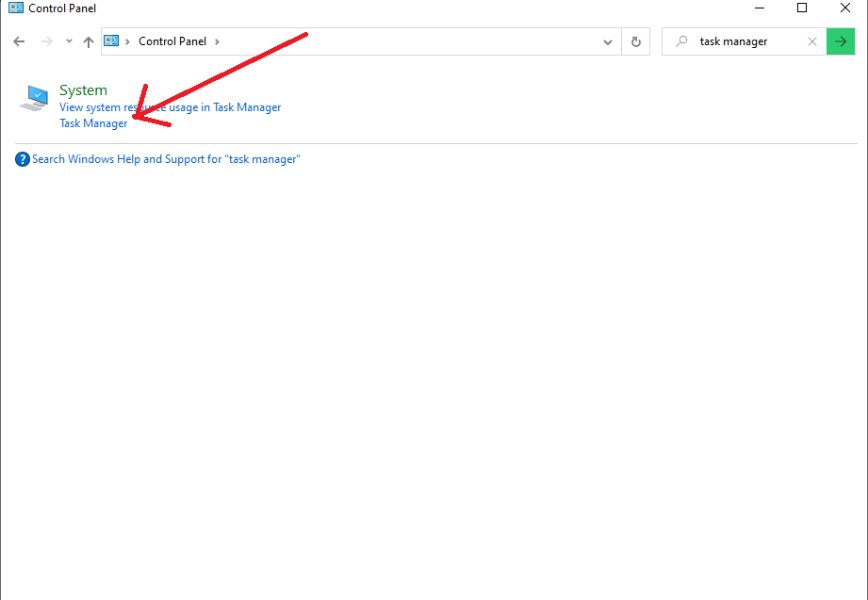The image size is (868, 600).
Task: Search Windows Help and Support for "task manager"
Action: [166, 159]
